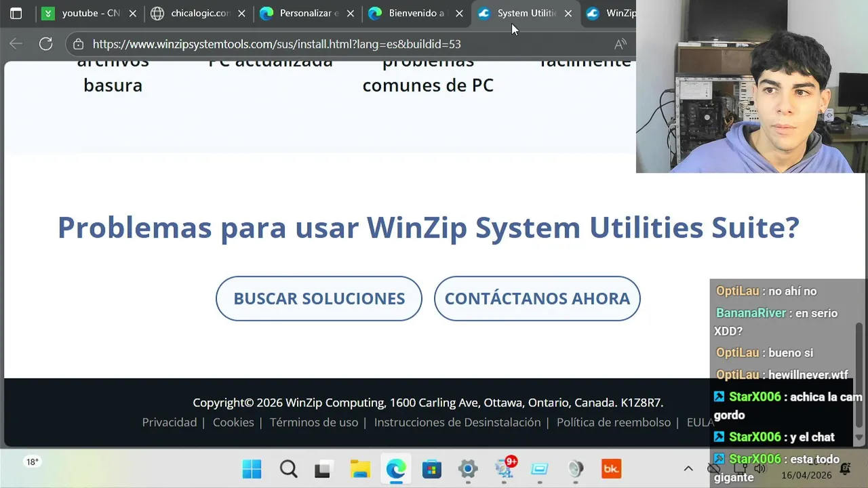Click StarX006's message 'achica la cam gordo'
The image size is (868, 488).
click(x=787, y=405)
